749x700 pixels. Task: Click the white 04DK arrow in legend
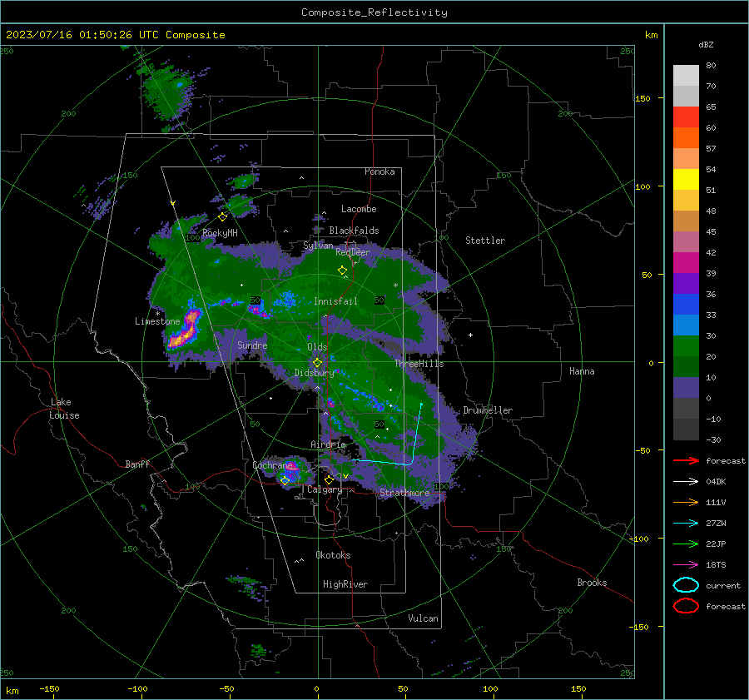click(686, 481)
